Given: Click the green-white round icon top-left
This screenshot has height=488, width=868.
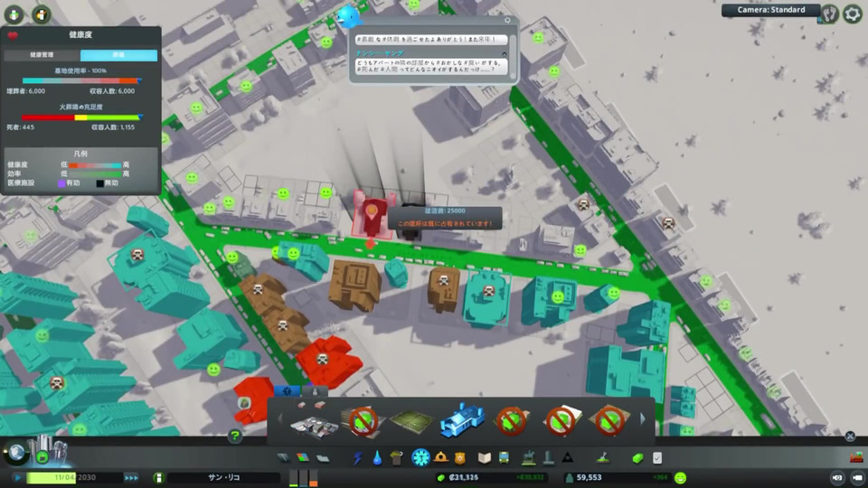Looking at the screenshot, I should [14, 14].
